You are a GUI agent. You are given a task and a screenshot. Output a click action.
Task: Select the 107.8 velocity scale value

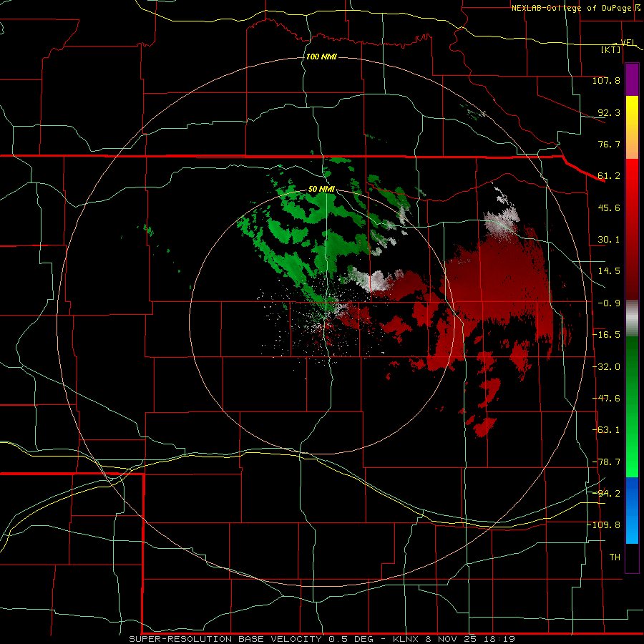(x=606, y=80)
